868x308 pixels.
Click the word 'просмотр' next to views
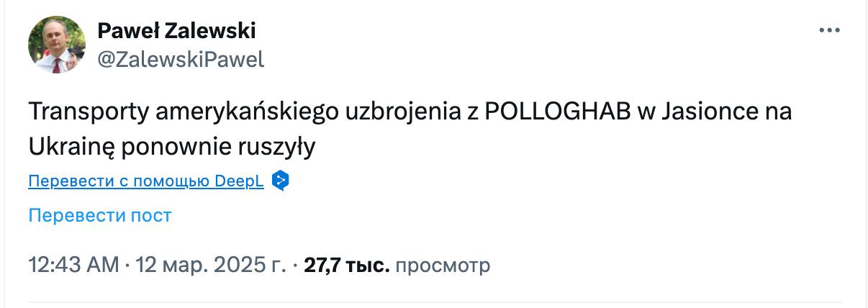pyautogui.click(x=443, y=266)
